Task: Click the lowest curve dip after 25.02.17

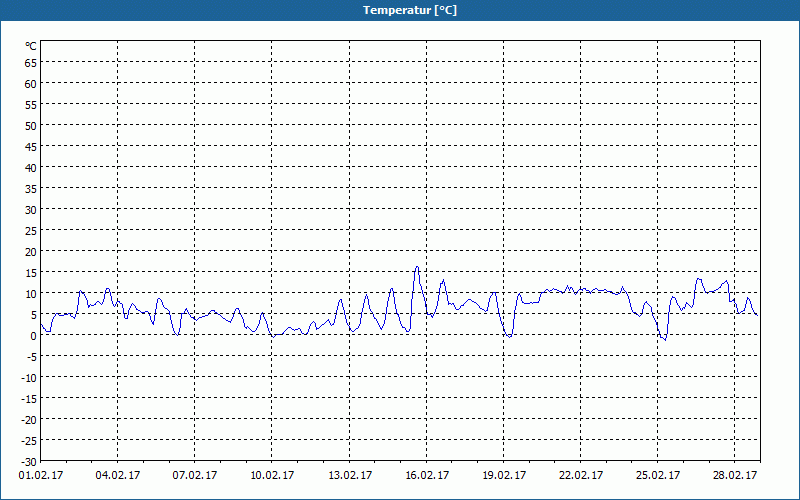Action: click(665, 340)
